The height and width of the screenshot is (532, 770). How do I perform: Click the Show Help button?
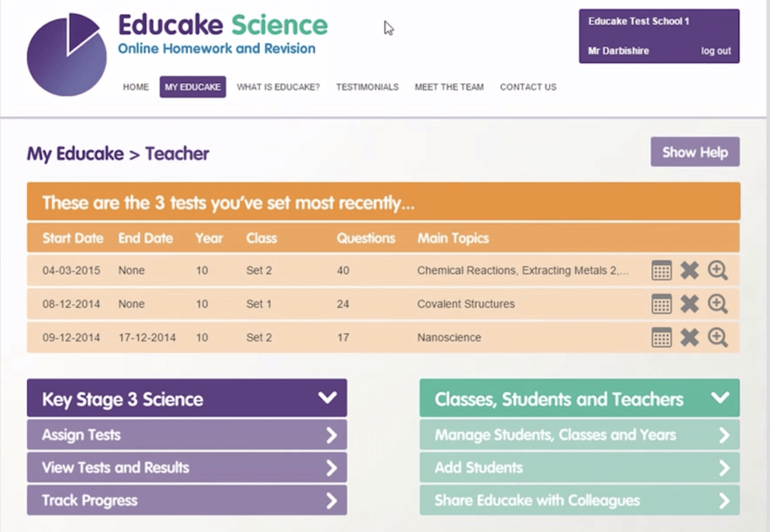[695, 152]
